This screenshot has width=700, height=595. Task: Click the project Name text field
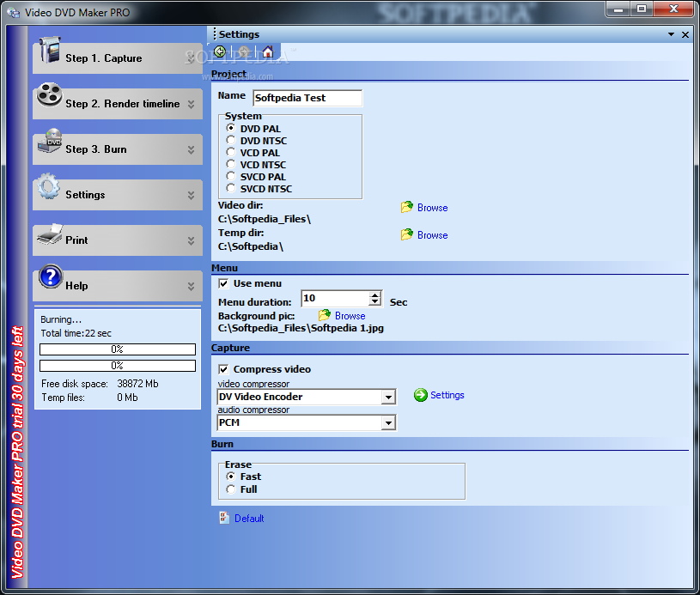pyautogui.click(x=307, y=98)
